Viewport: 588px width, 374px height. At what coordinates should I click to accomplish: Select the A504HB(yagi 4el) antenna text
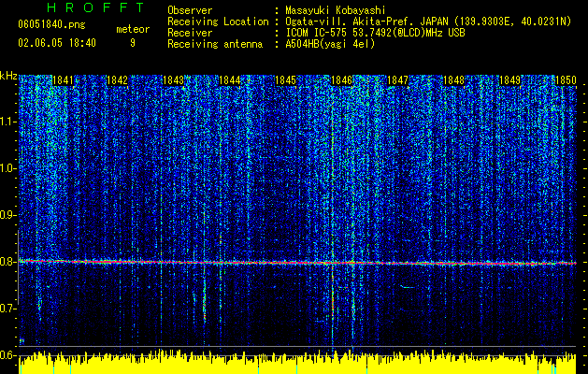[x=330, y=44]
